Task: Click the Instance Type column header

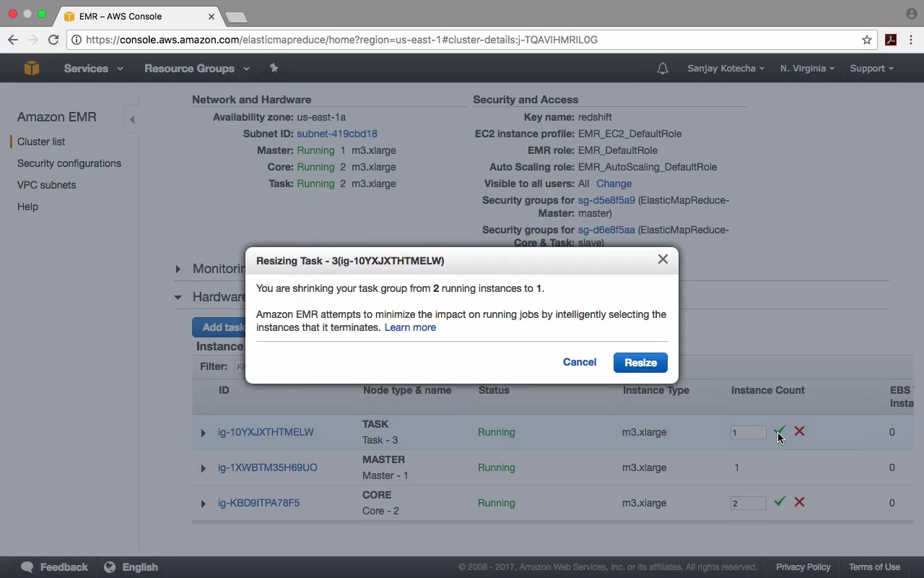Action: 656,390
